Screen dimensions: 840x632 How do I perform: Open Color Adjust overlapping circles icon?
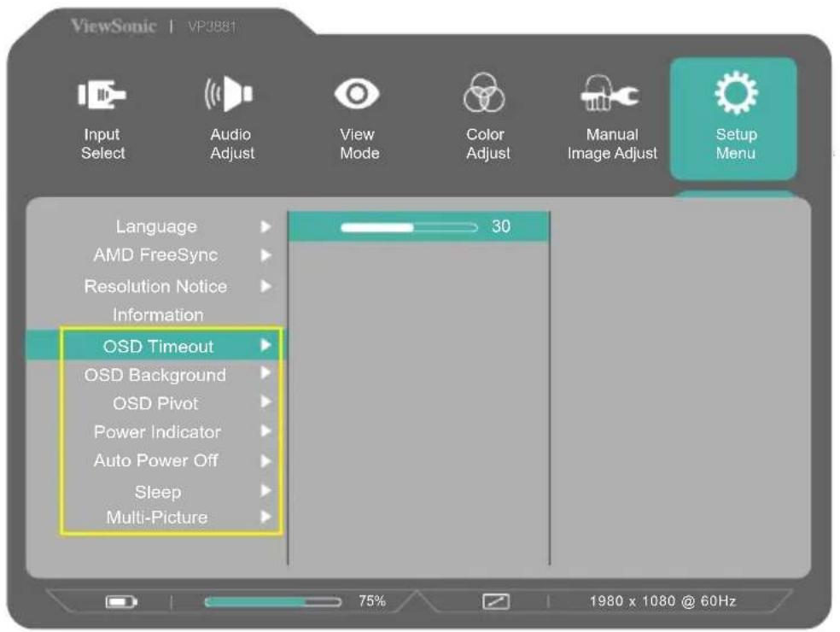484,93
